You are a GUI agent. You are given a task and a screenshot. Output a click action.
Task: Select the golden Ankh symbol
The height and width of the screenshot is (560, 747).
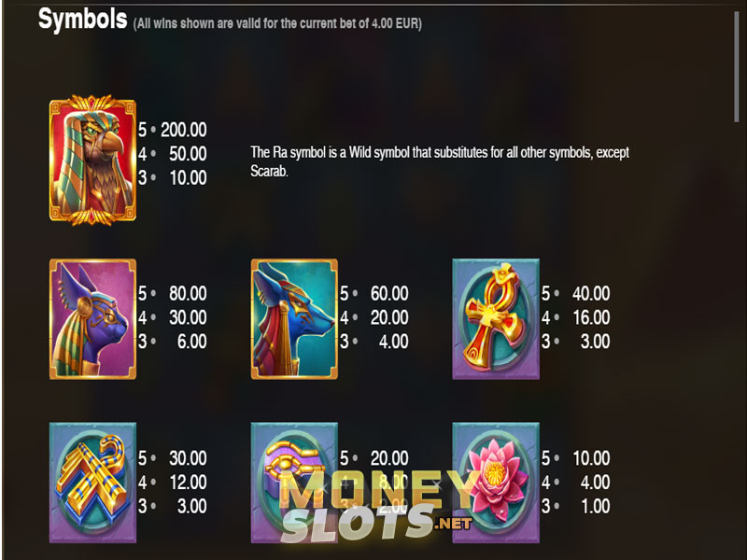coord(496,319)
